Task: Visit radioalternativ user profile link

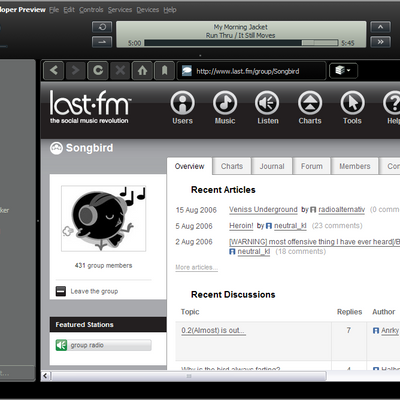Action: coord(342,210)
